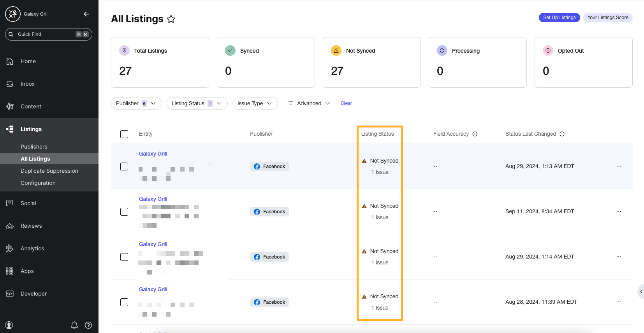
Task: Click Facebook tag in Aug 29 1:14 AM row
Action: click(269, 257)
